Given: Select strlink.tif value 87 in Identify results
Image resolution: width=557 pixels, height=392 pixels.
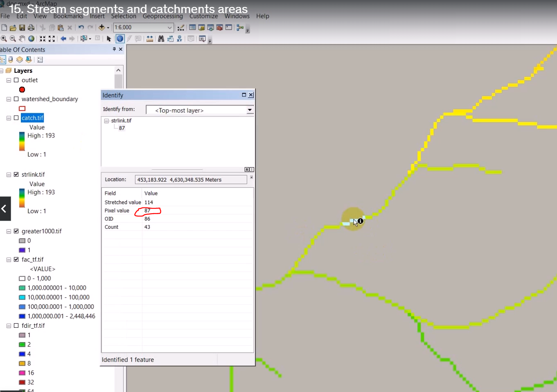Looking at the screenshot, I should pos(122,128).
